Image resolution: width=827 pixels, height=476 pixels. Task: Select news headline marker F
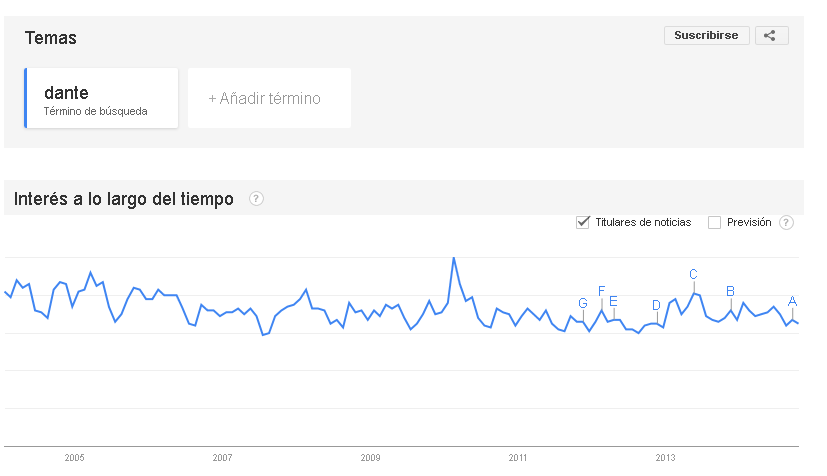601,290
